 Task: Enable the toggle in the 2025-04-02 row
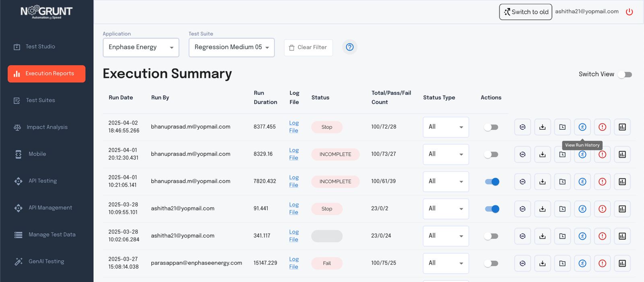click(x=491, y=127)
